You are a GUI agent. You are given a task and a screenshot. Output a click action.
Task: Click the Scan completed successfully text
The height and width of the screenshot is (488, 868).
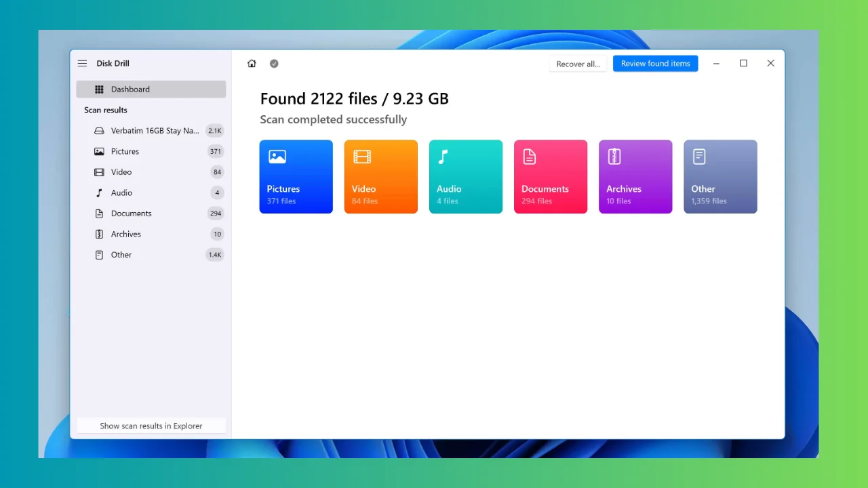(x=334, y=120)
